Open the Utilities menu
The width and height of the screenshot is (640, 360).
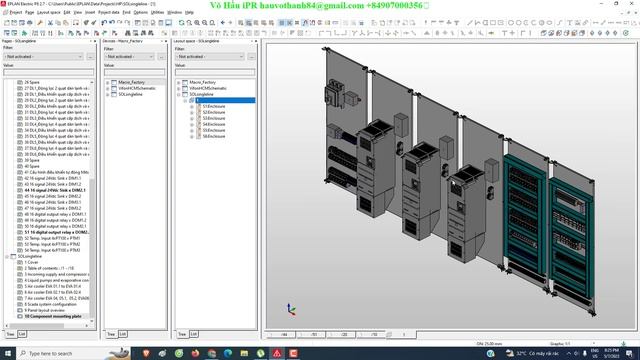coord(157,12)
